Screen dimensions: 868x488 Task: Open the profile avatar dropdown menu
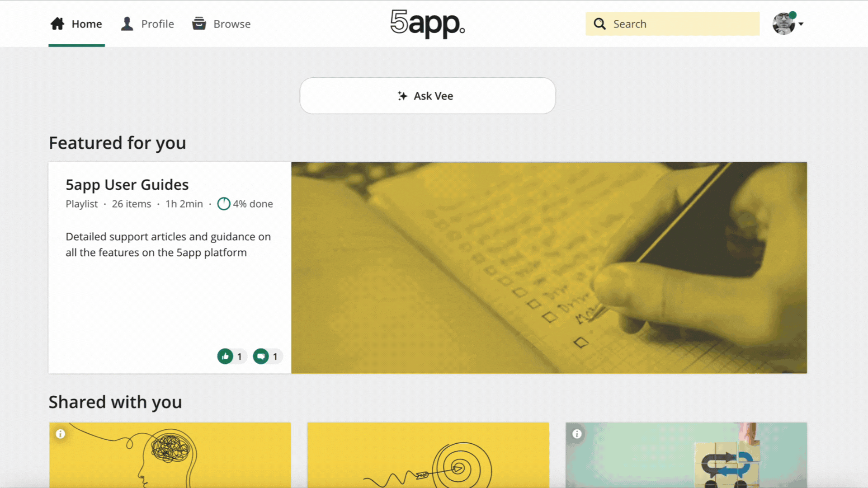click(x=788, y=24)
